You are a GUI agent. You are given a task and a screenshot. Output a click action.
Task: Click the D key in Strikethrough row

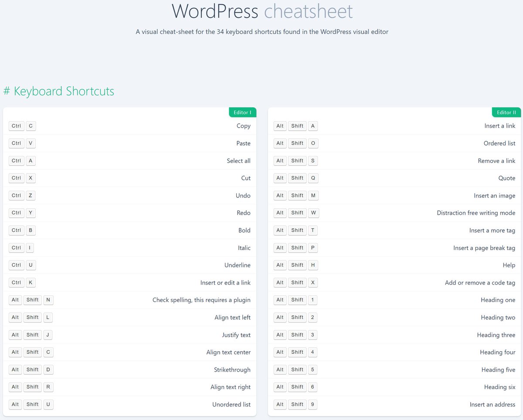pyautogui.click(x=48, y=370)
